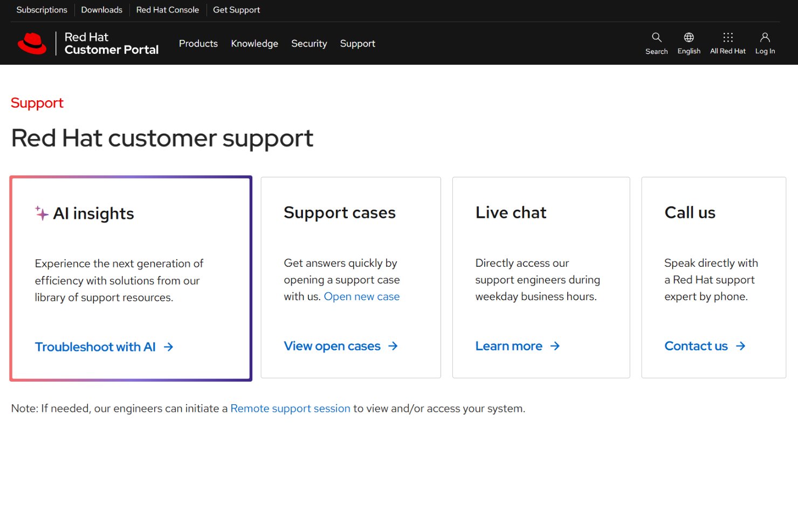Image resolution: width=798 pixels, height=532 pixels.
Task: Click the AI insights card heading
Action: [x=93, y=213]
